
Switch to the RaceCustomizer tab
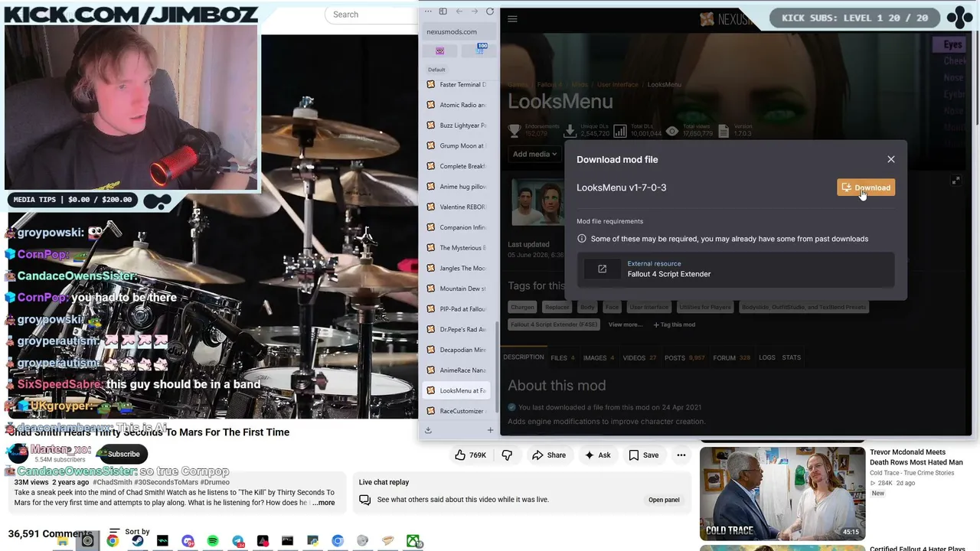point(458,411)
